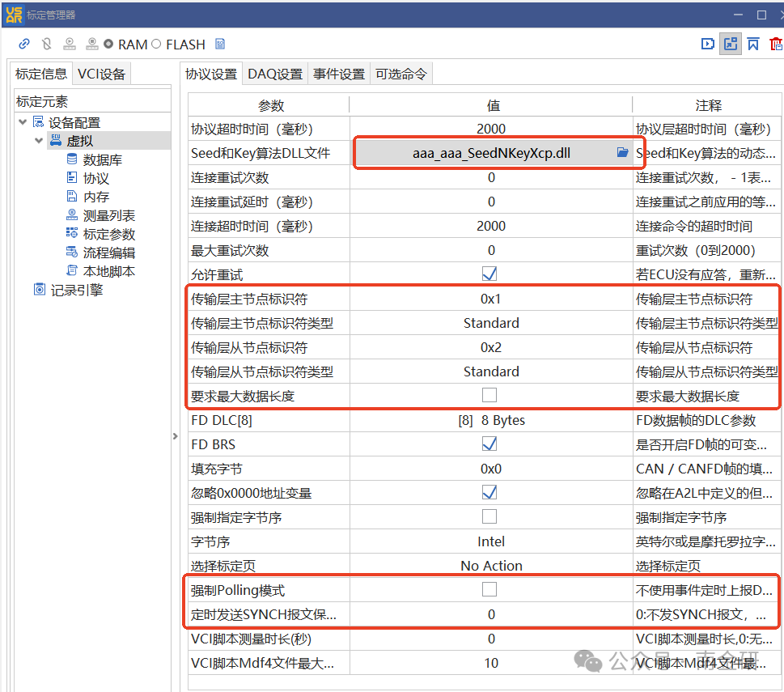Click the disconnect icon in the toolbar
Screen dimensions: 784x692
tap(46, 44)
